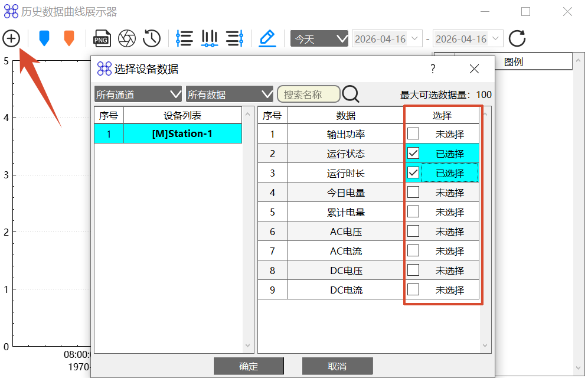
Task: Check the DC电压 selection checkbox
Action: pos(413,270)
